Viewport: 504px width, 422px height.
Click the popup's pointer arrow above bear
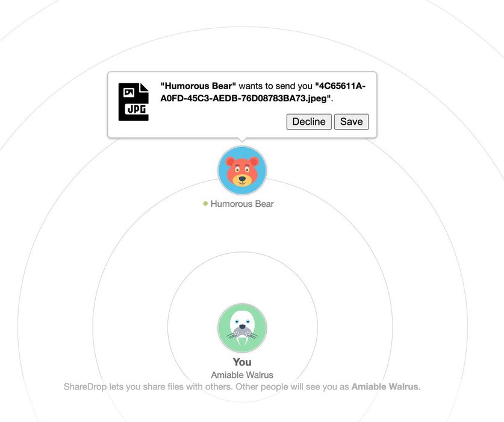(242, 140)
